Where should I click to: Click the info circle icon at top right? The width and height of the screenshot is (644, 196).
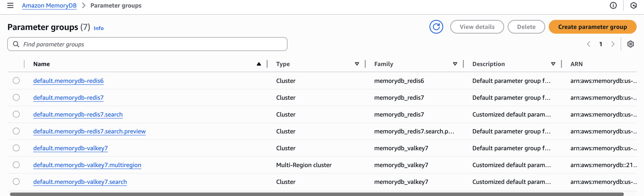click(x=613, y=5)
